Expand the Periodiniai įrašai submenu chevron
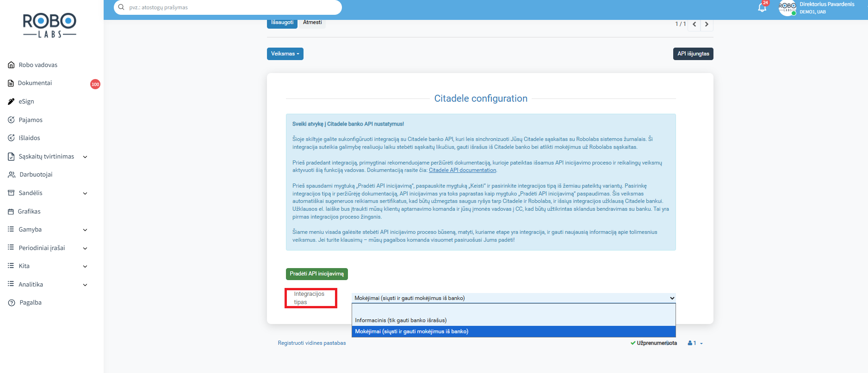 (x=85, y=248)
